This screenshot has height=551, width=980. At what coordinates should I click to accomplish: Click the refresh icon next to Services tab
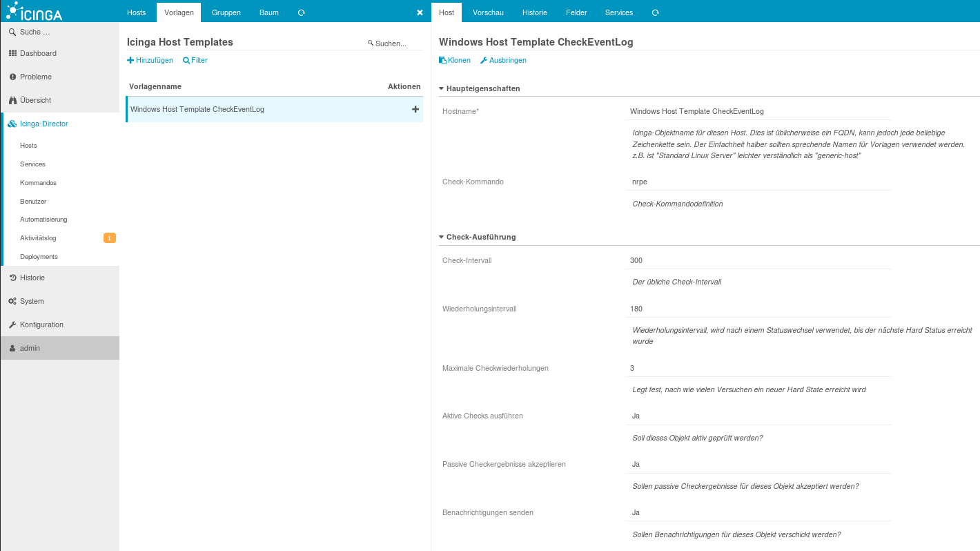(656, 12)
